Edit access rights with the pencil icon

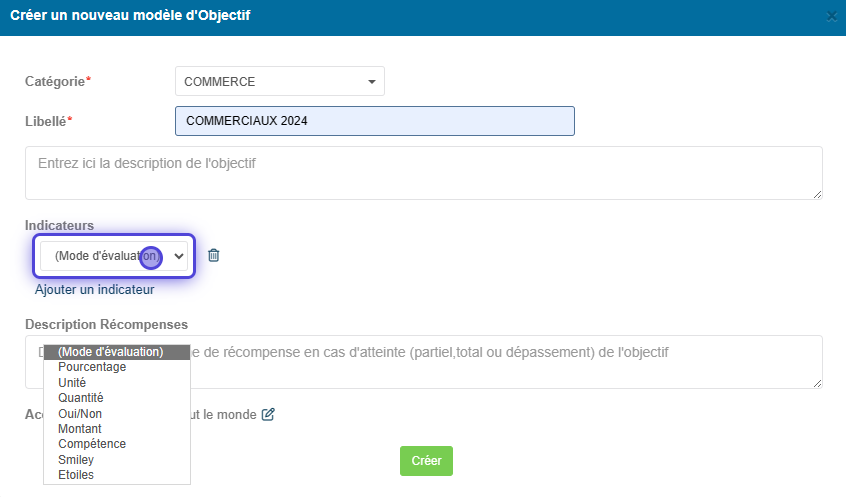(x=268, y=414)
